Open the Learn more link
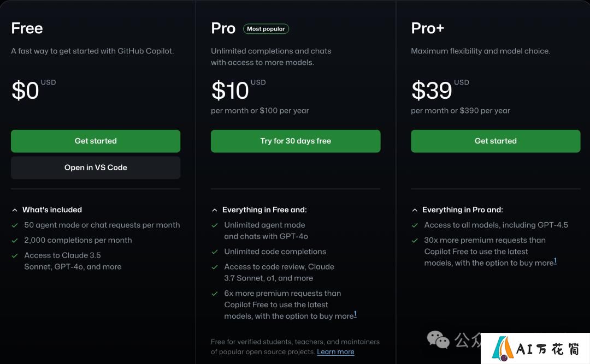The image size is (590, 364). click(x=335, y=352)
